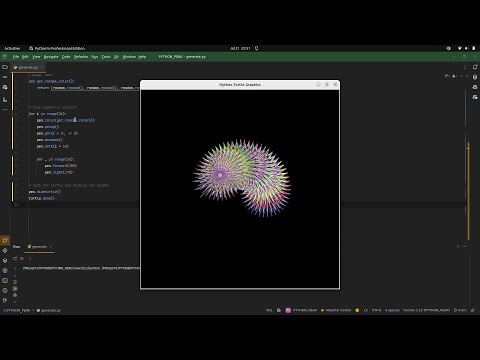Open the PyCharm main menu logo icon

[x=5, y=57]
